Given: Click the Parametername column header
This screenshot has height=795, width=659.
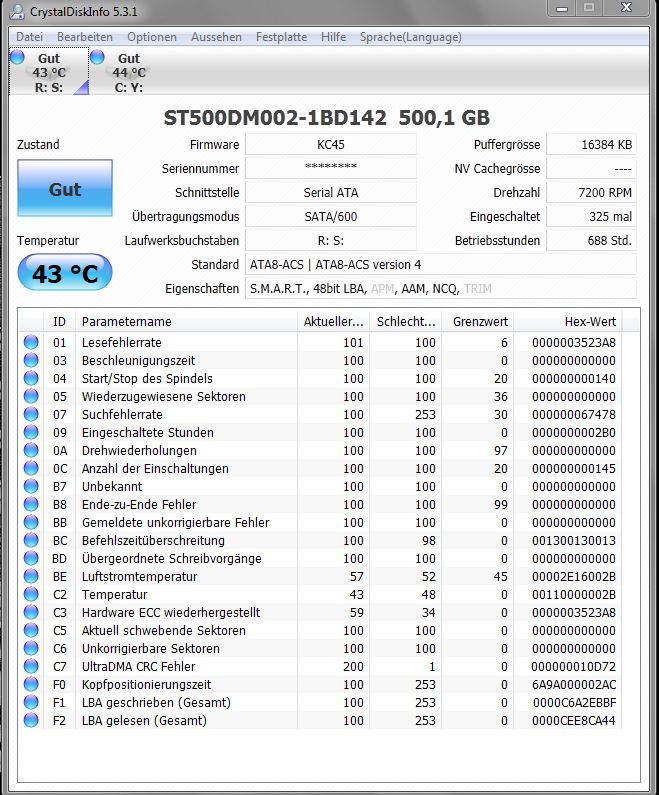Looking at the screenshot, I should [x=187, y=321].
